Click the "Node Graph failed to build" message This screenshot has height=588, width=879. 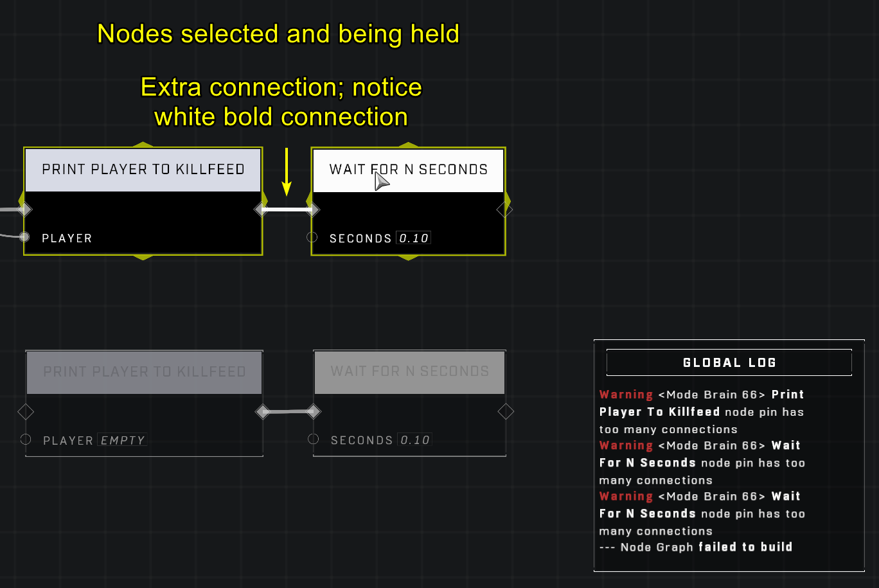(696, 548)
